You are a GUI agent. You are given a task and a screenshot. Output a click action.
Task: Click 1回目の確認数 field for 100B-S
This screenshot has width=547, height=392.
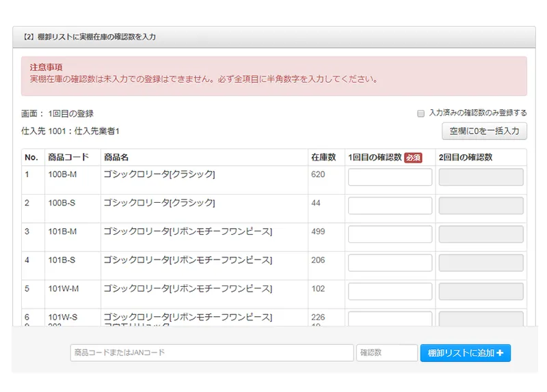tap(390, 206)
